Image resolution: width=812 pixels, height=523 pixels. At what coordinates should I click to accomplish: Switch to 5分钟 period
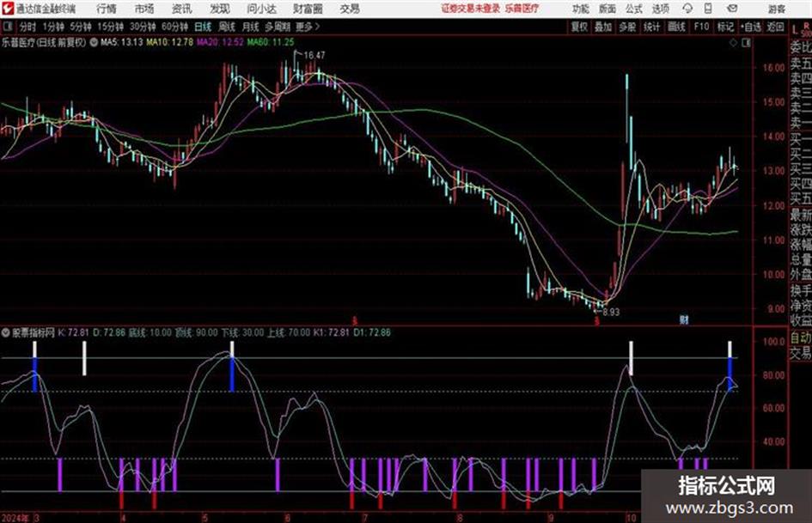[x=81, y=27]
